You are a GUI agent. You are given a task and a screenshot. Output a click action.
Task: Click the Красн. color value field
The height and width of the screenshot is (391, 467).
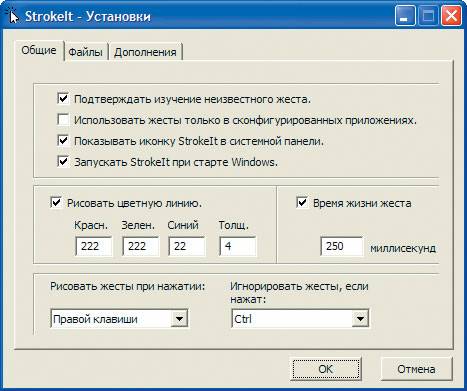coord(94,246)
